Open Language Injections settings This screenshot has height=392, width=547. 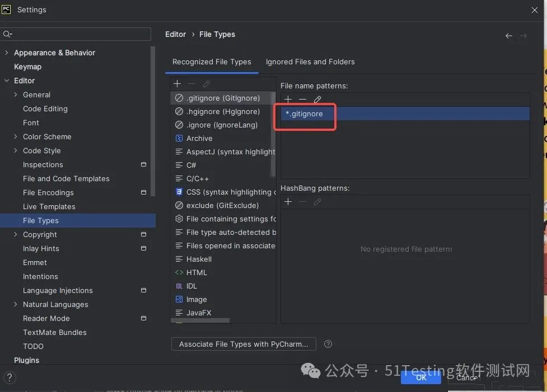pyautogui.click(x=58, y=290)
